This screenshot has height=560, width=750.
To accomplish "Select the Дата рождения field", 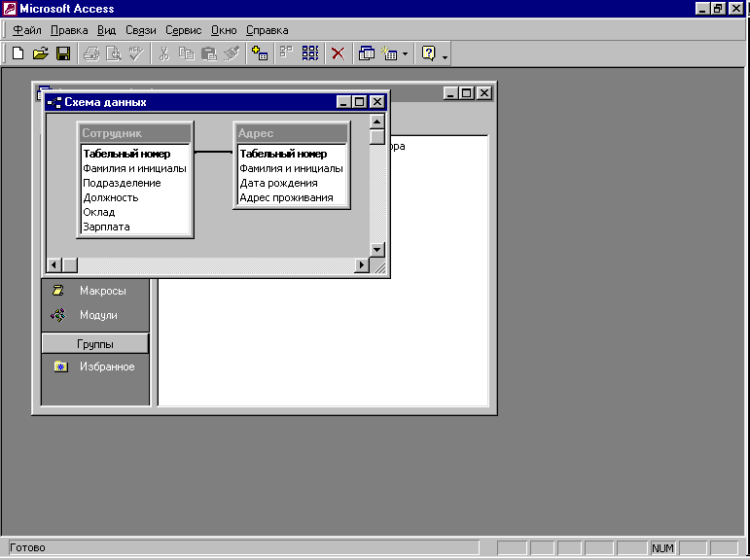I will pos(292,183).
